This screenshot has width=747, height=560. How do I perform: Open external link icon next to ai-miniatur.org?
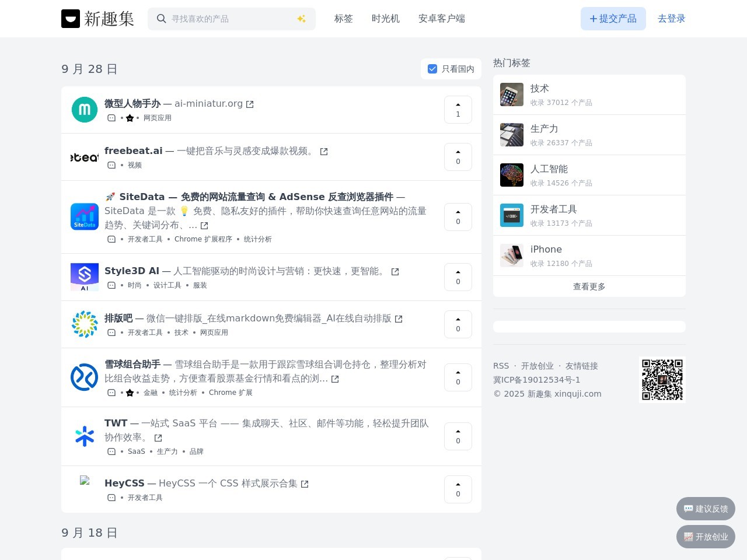point(250,104)
